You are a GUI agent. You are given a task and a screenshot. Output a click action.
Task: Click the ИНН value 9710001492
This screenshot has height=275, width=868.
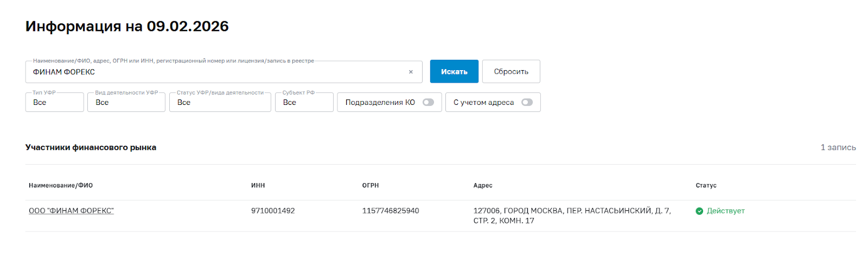[x=273, y=211]
